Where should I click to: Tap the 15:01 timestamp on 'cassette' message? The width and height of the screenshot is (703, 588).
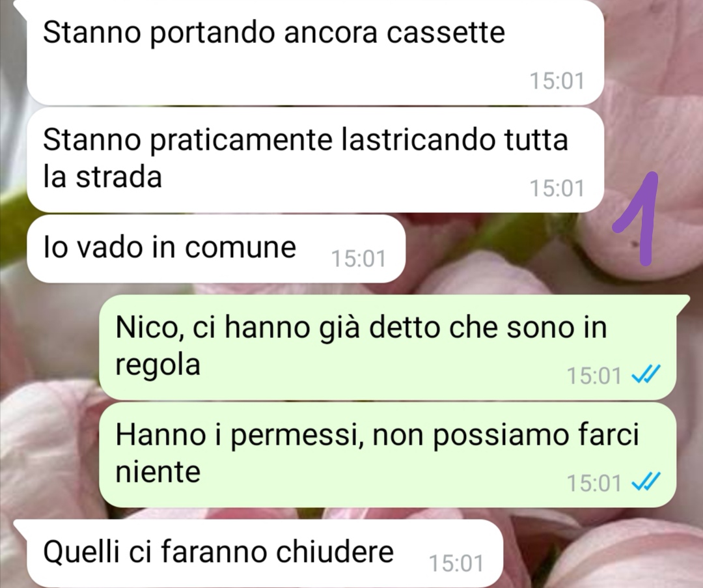coord(557,81)
